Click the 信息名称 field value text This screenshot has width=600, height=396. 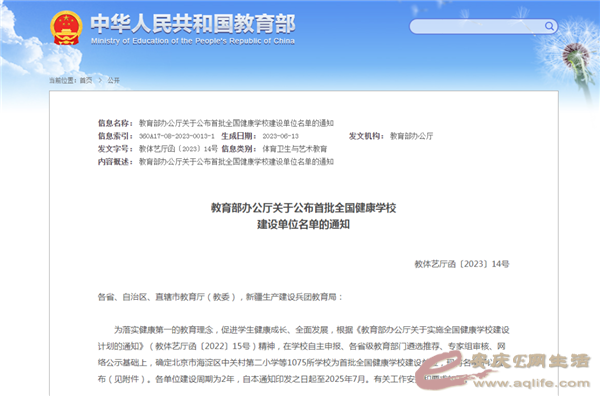coord(236,123)
